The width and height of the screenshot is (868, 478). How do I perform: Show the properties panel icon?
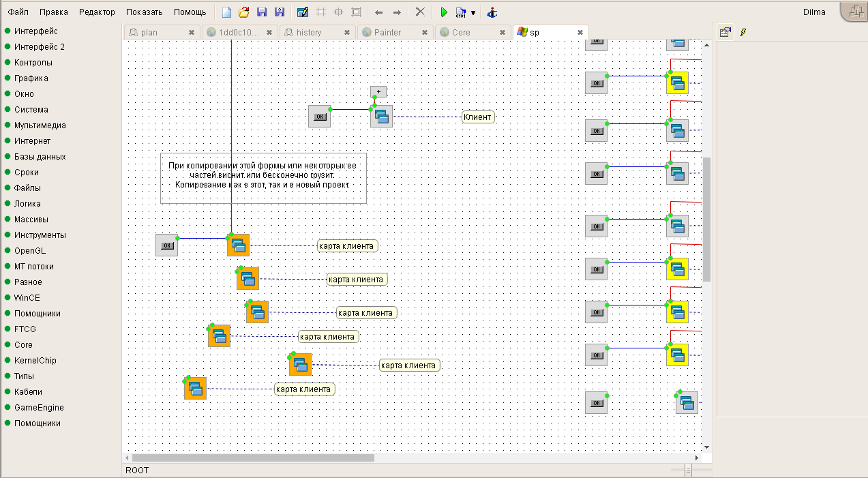(x=725, y=32)
